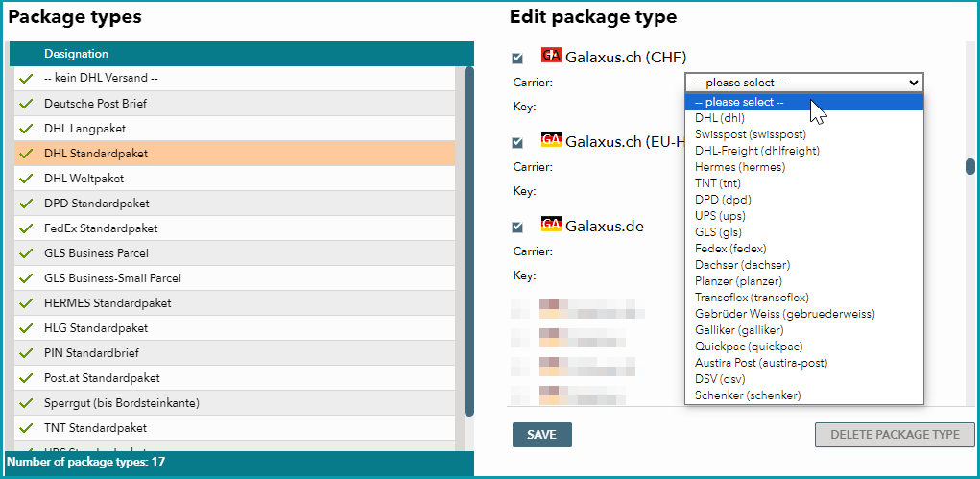This screenshot has width=980, height=479.
Task: Select GLS Business-Small Parcel row
Action: (234, 279)
